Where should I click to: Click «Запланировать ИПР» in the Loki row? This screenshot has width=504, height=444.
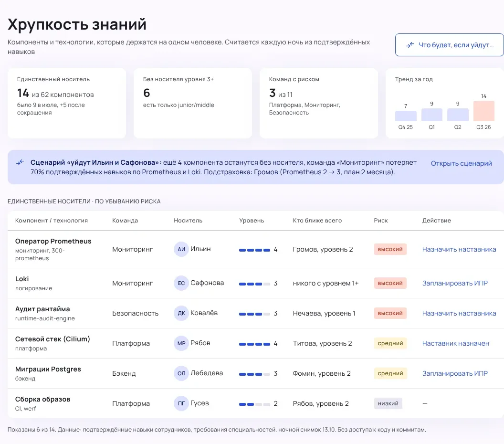tap(455, 283)
